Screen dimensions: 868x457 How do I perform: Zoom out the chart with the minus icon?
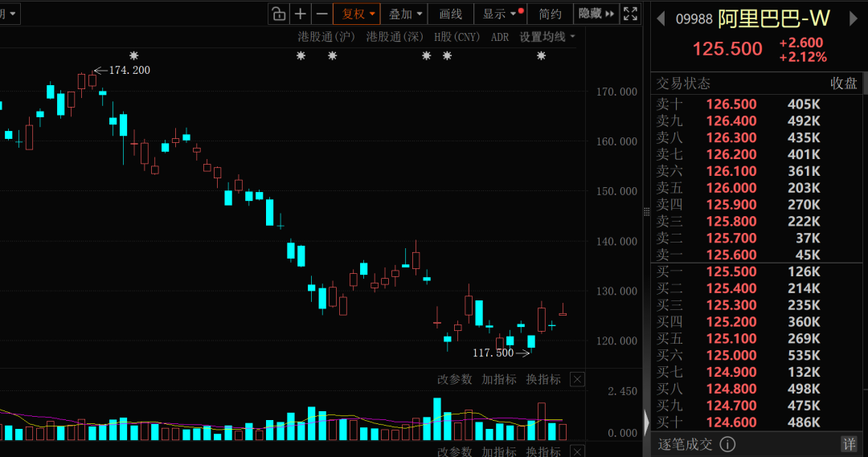pyautogui.click(x=322, y=14)
